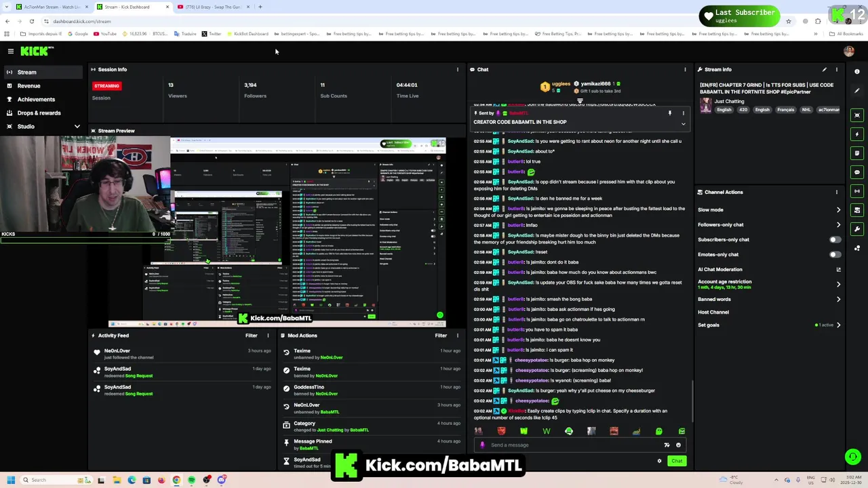
Task: Open Chat panel three-dot menu
Action: [x=685, y=69]
